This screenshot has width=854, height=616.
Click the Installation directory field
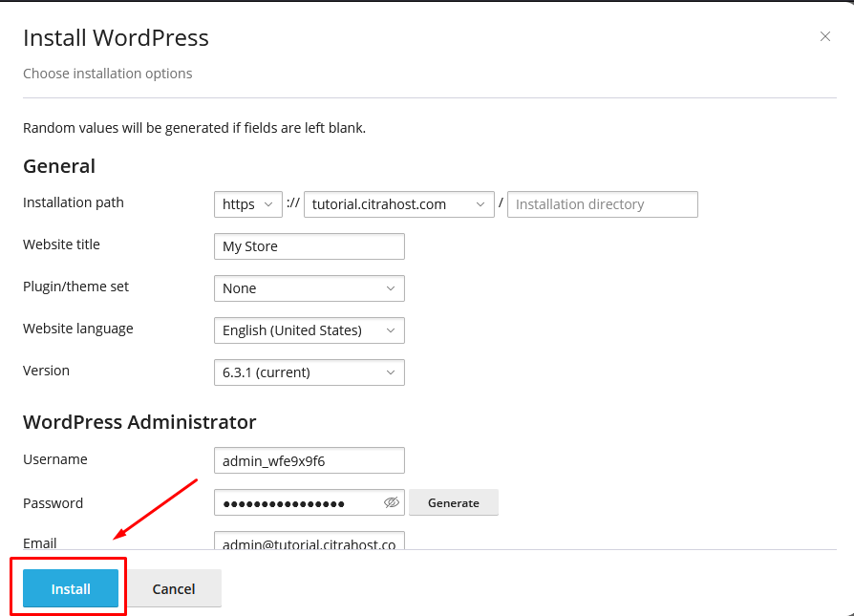603,204
